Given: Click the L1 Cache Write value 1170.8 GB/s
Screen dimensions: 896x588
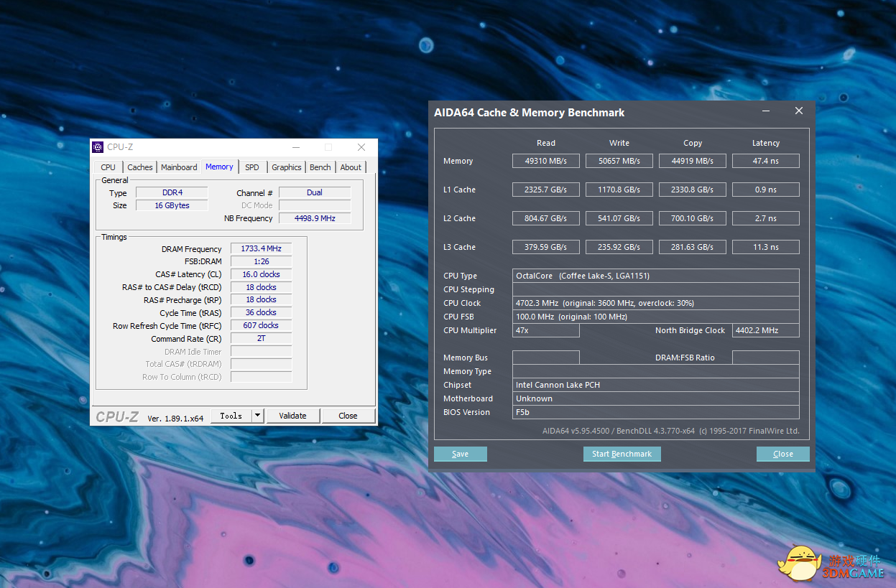Looking at the screenshot, I should click(x=619, y=190).
